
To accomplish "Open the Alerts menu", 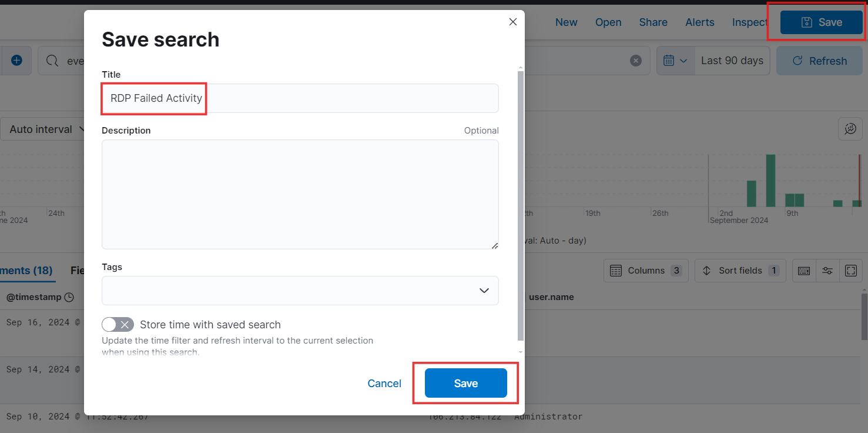I will [700, 22].
